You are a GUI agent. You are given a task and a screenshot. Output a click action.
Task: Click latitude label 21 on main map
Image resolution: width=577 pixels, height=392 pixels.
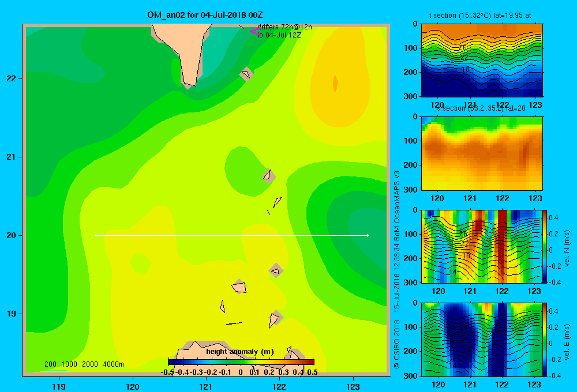pyautogui.click(x=12, y=157)
